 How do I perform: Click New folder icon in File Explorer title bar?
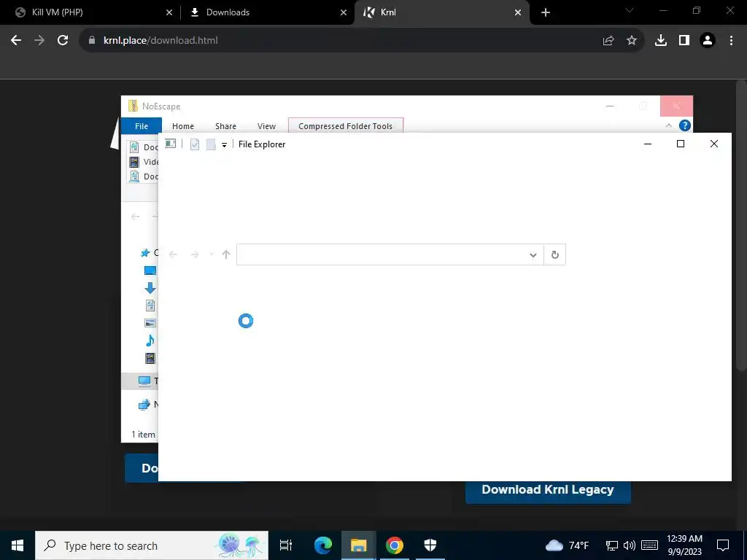click(211, 144)
